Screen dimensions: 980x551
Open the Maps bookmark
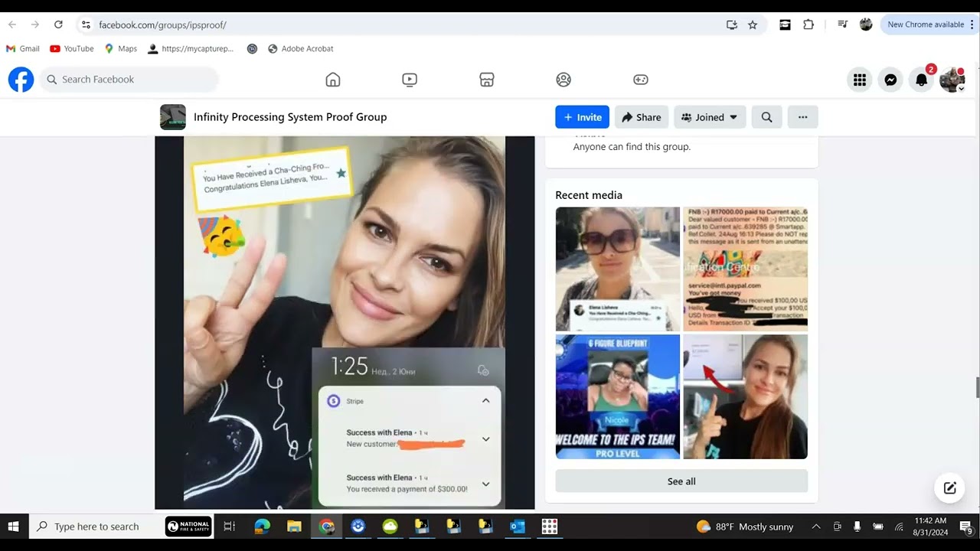click(x=121, y=48)
